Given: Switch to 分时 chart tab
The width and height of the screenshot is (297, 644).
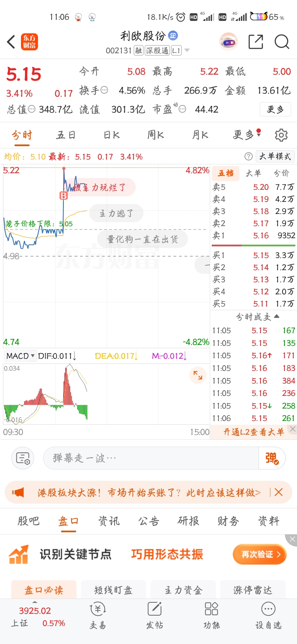Looking at the screenshot, I should click(22, 135).
